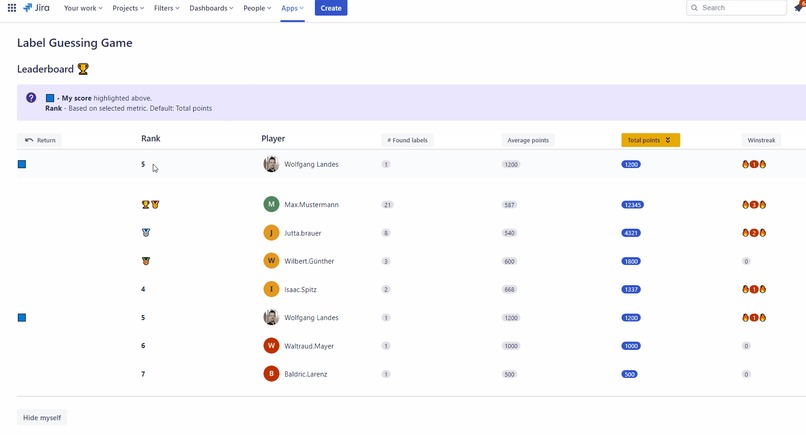Click Max.Mustermann's green M avatar
806x439 pixels.
pos(271,204)
